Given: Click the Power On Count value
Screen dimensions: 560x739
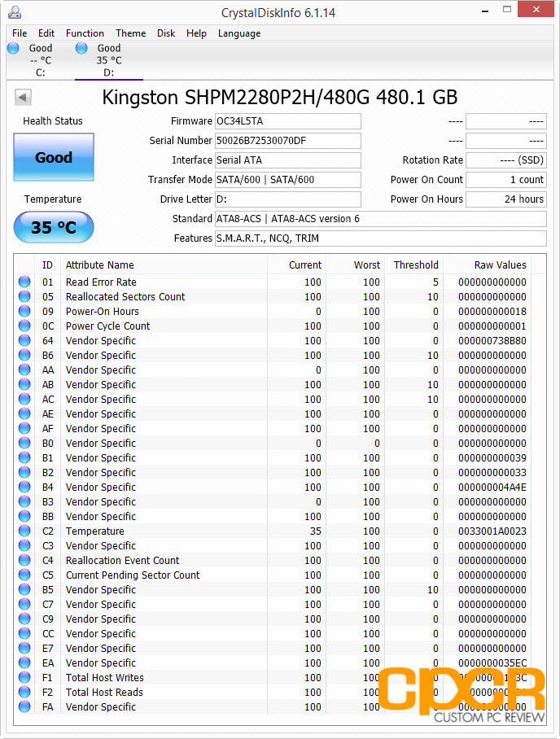Looking at the screenshot, I should pyautogui.click(x=506, y=180).
